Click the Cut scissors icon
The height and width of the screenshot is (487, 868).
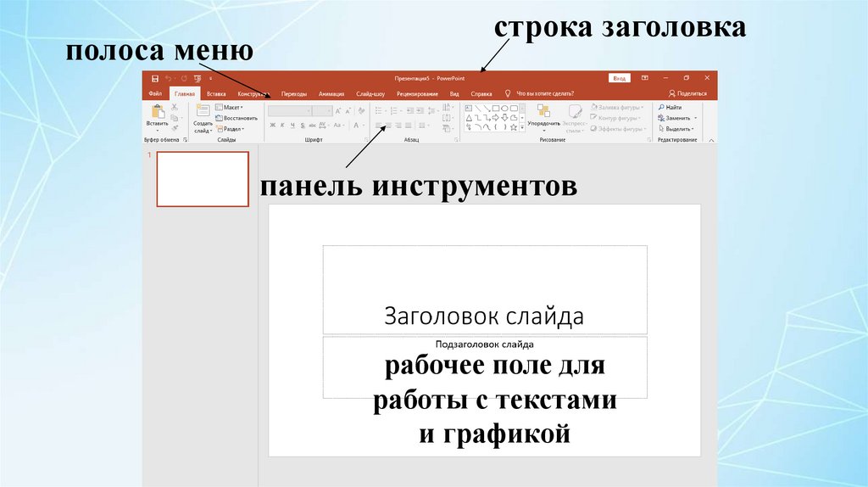[175, 107]
